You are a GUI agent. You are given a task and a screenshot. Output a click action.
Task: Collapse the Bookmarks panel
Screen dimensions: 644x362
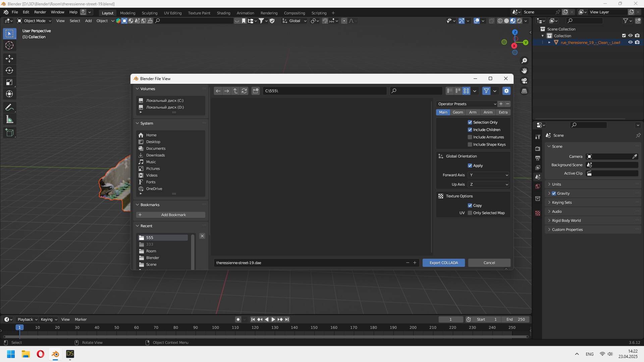(x=137, y=205)
